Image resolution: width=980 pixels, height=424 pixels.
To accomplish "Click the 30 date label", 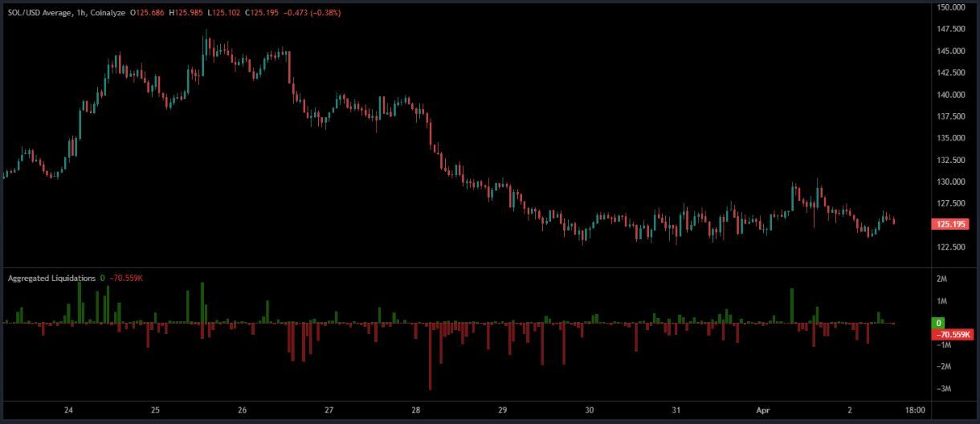I will tap(589, 410).
